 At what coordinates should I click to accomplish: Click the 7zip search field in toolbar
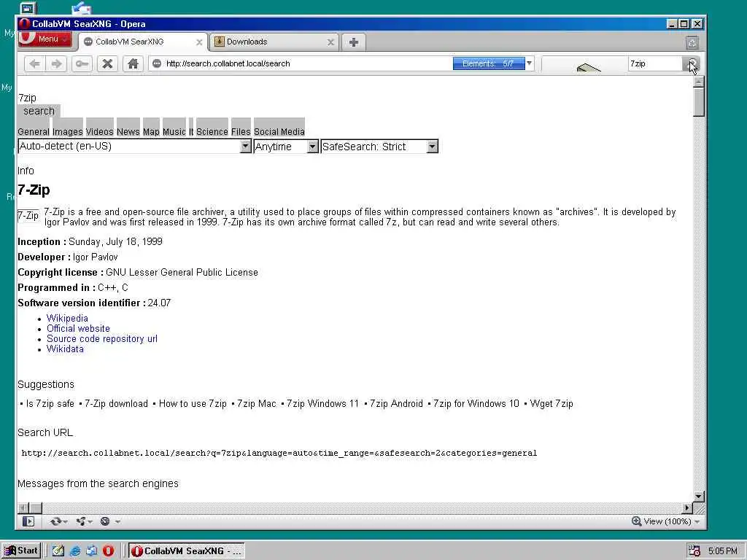(x=656, y=63)
